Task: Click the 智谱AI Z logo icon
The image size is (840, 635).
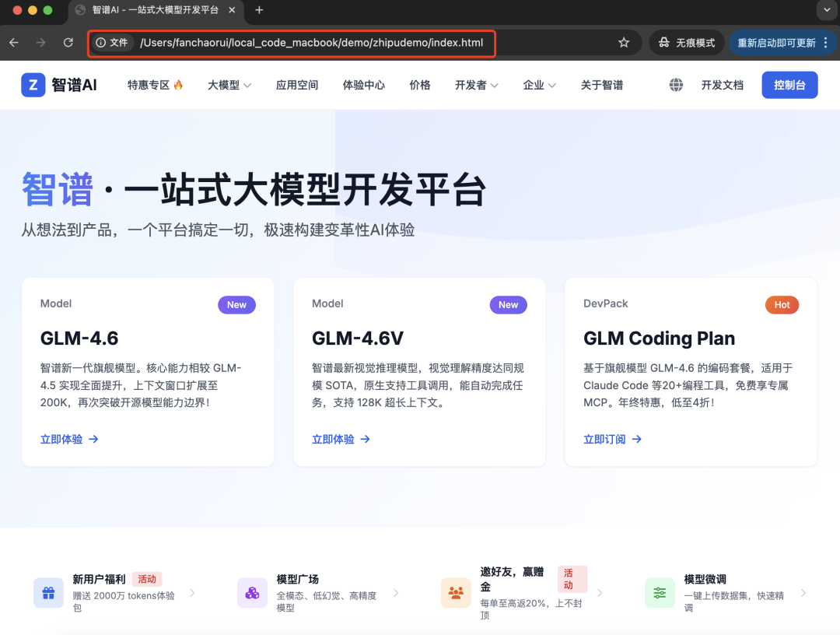Action: pyautogui.click(x=33, y=85)
